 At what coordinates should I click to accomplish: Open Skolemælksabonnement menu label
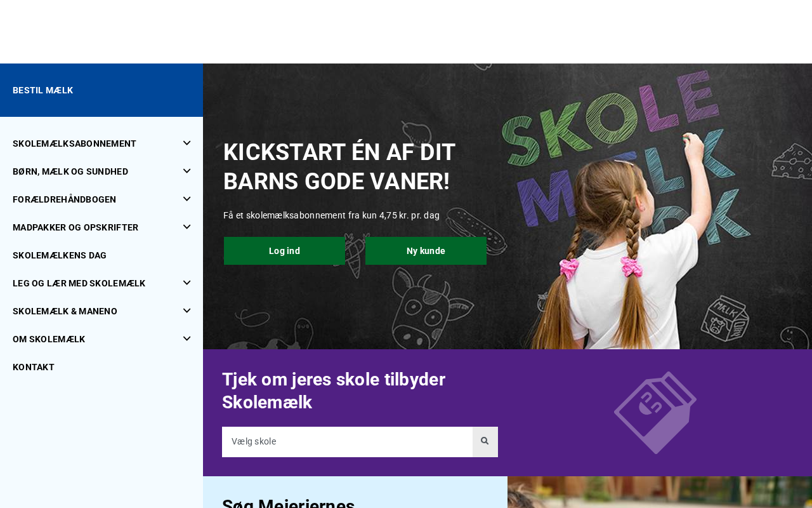(74, 144)
